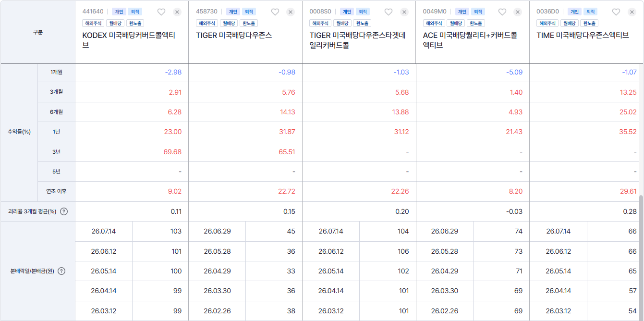Remove TIGER 미국배당다우존스타겟데일리커버드콜 column with X

[x=404, y=12]
